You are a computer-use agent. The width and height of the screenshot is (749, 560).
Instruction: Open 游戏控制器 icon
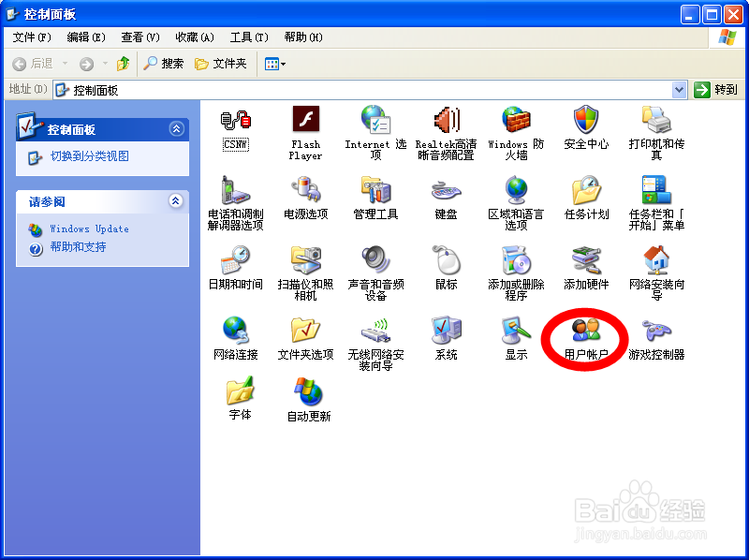tap(656, 331)
